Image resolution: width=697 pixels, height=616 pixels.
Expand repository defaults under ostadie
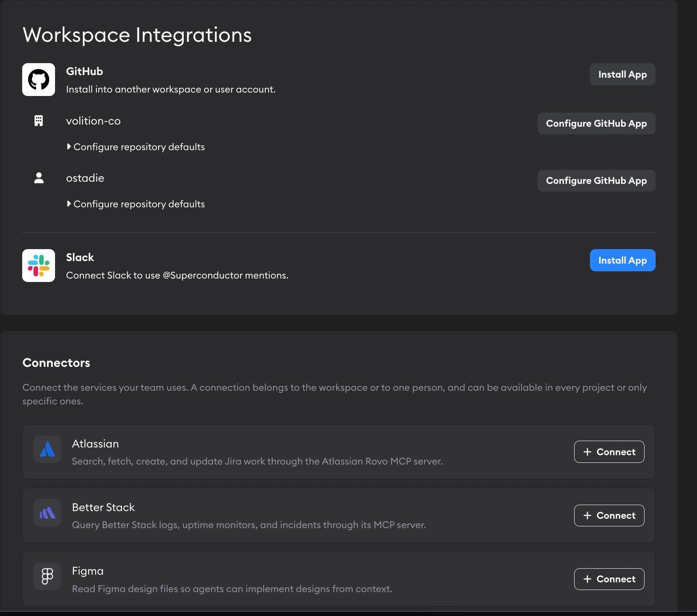click(x=136, y=204)
